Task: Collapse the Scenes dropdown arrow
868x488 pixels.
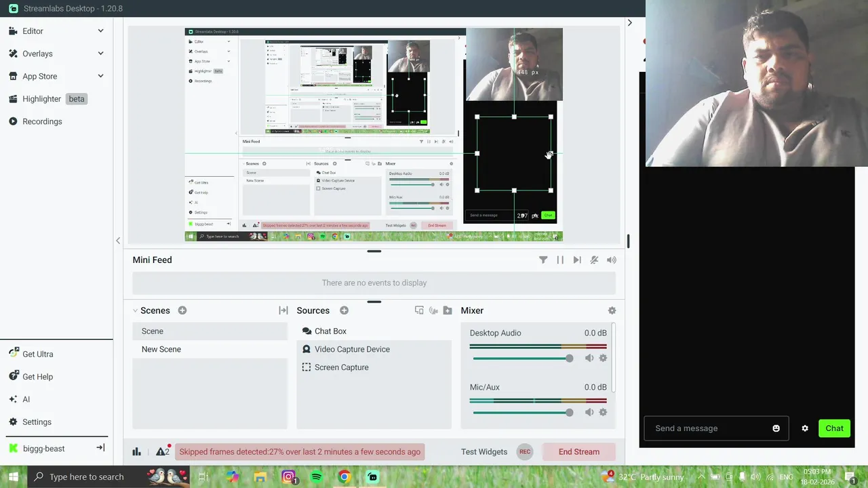Action: click(135, 310)
